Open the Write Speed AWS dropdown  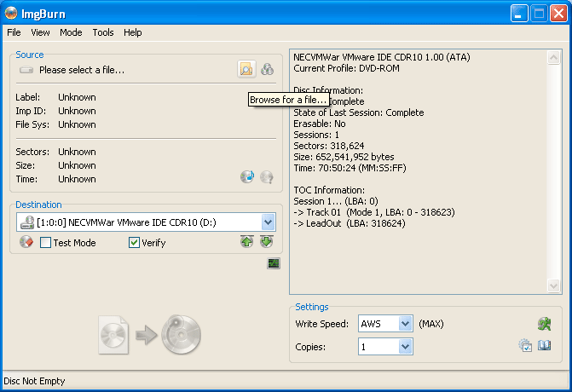click(x=405, y=324)
